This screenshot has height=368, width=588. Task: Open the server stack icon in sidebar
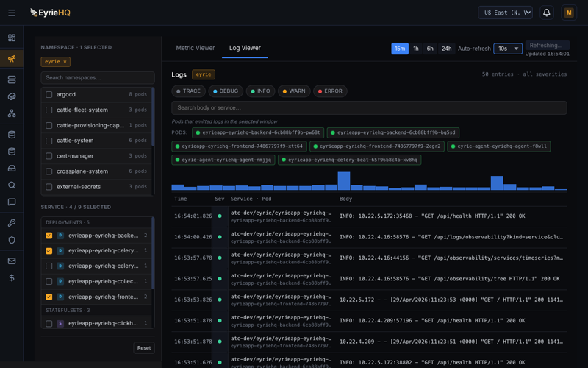click(x=12, y=79)
